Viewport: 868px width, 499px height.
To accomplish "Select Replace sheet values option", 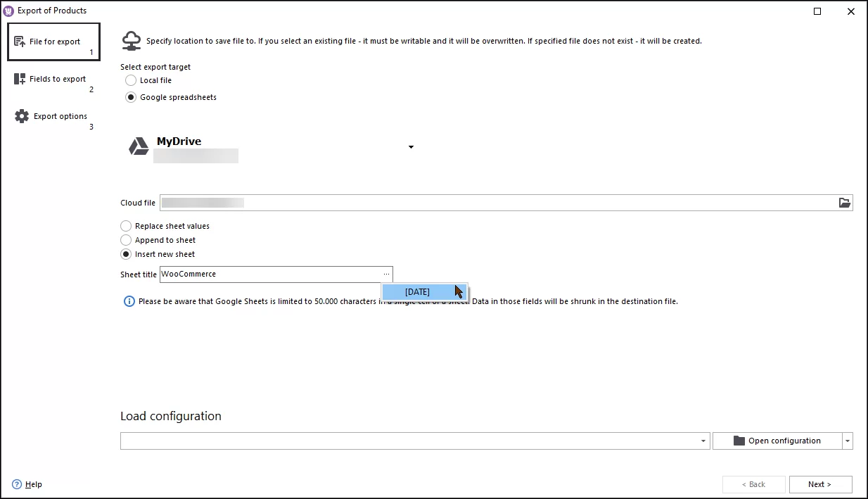I will click(x=126, y=226).
